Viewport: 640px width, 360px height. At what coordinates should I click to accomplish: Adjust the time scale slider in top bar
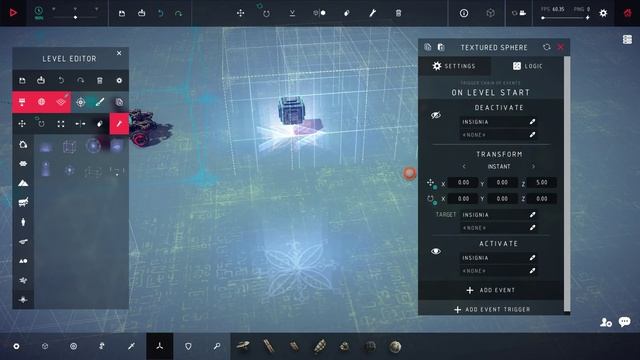76,17
